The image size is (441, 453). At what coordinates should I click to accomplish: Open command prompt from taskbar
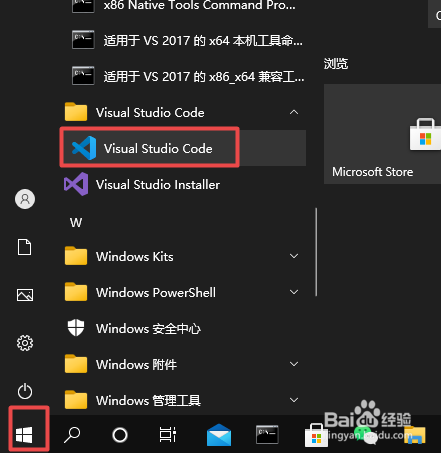point(267,435)
